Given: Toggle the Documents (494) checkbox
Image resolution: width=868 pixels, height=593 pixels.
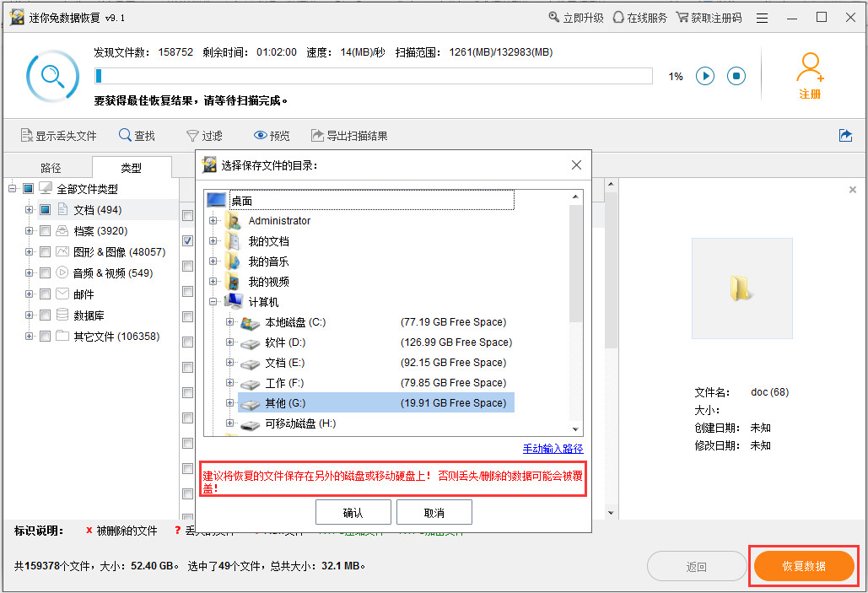Looking at the screenshot, I should 46,210.
